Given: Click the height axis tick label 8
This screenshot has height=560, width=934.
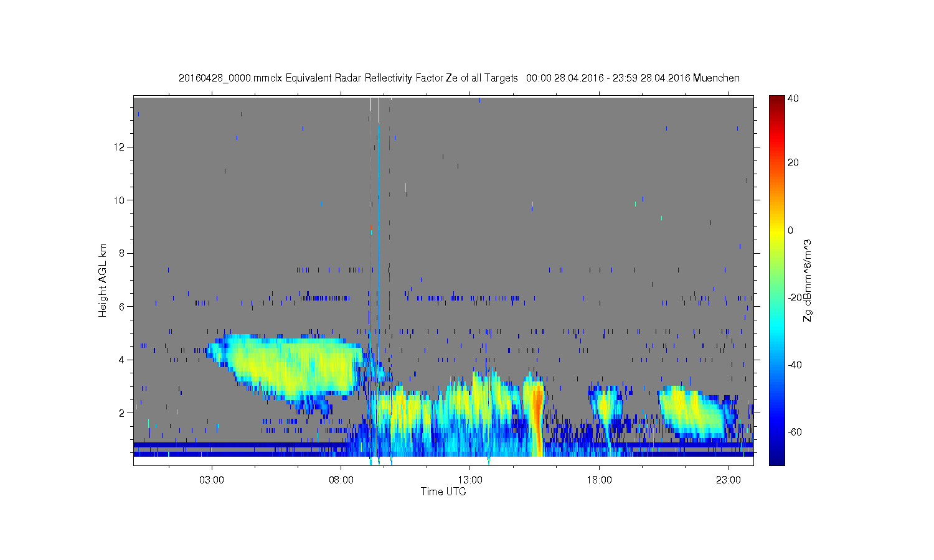Looking at the screenshot, I should (123, 253).
